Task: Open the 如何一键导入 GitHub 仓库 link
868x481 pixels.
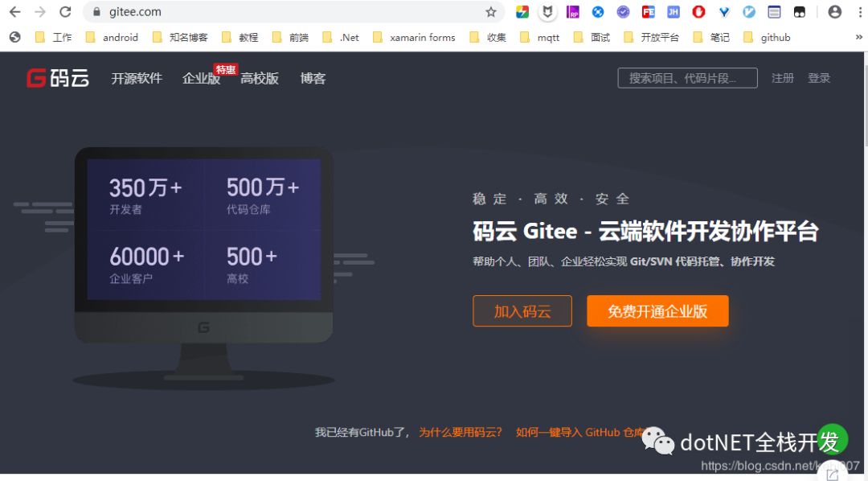Action: [x=579, y=432]
